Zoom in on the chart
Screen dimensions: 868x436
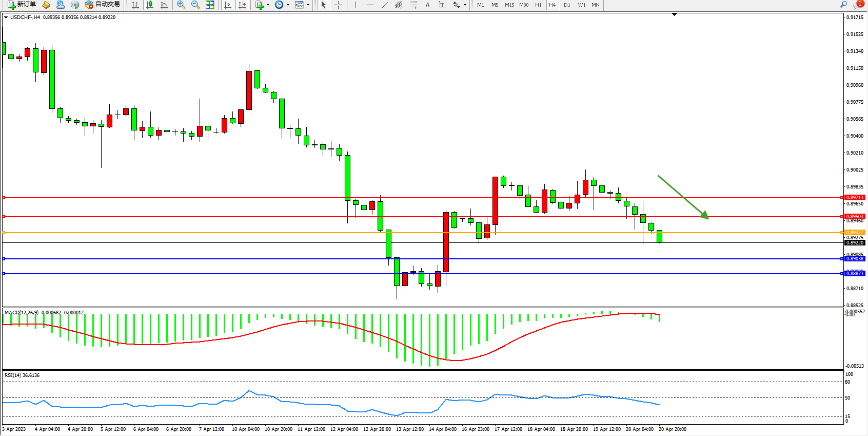point(181,5)
